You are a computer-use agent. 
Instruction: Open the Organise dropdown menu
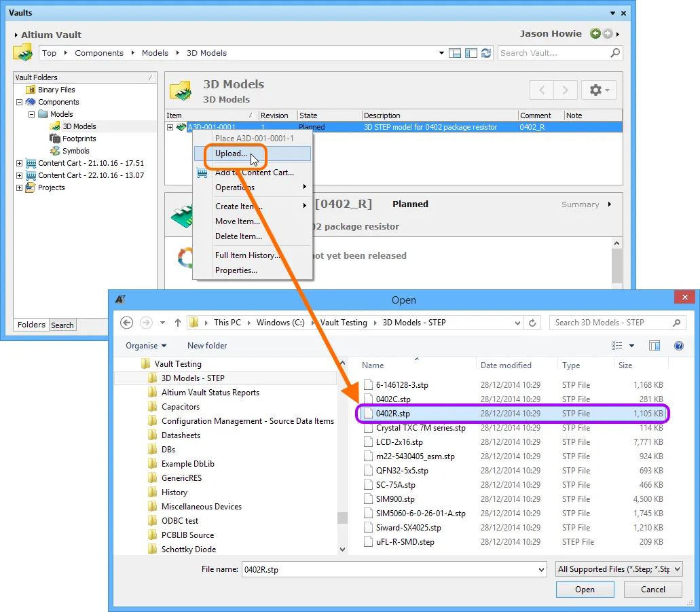click(146, 346)
